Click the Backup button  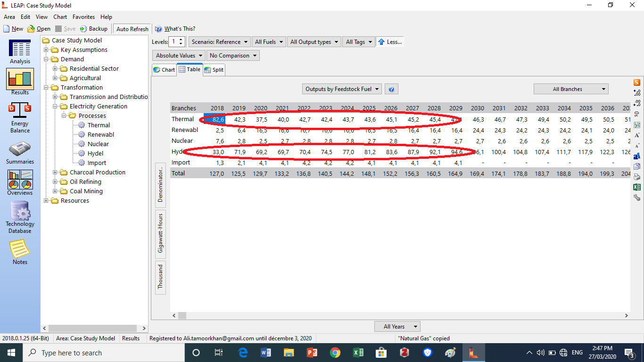(x=94, y=29)
